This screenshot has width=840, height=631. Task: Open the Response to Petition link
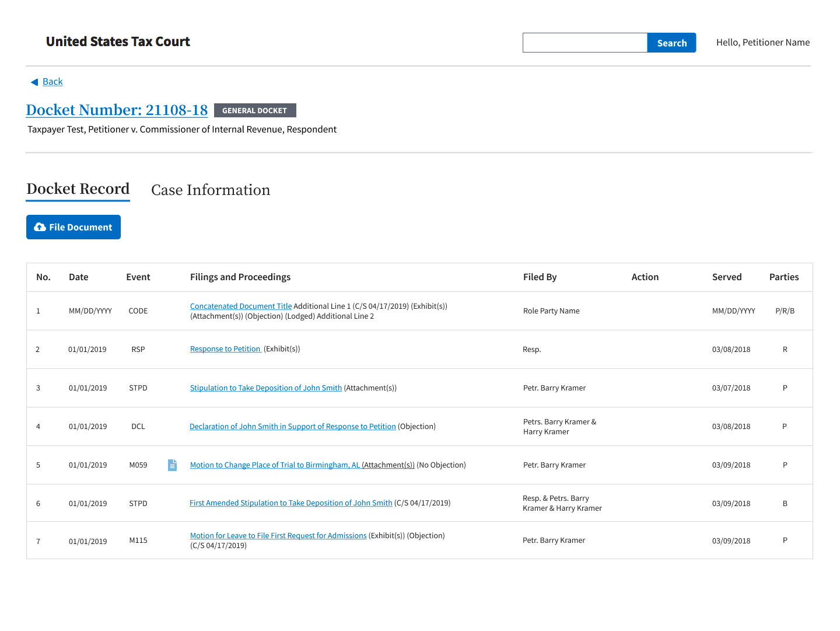pos(225,349)
